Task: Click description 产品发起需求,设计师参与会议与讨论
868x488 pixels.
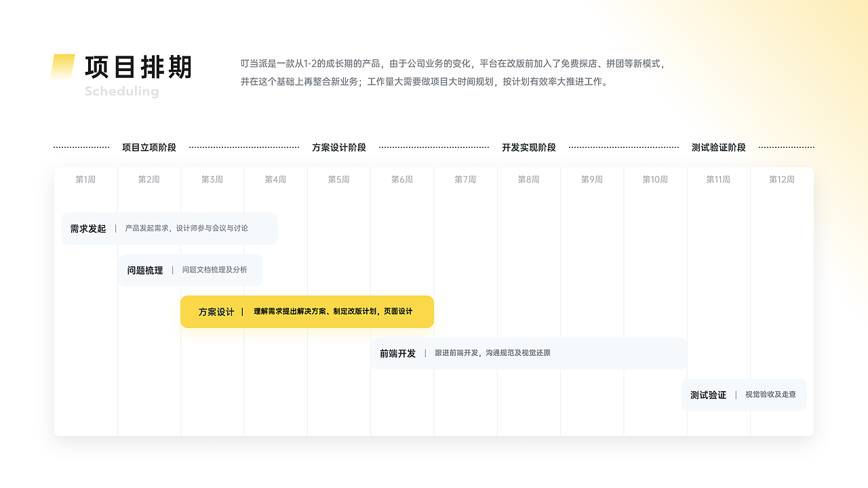Action: point(186,228)
